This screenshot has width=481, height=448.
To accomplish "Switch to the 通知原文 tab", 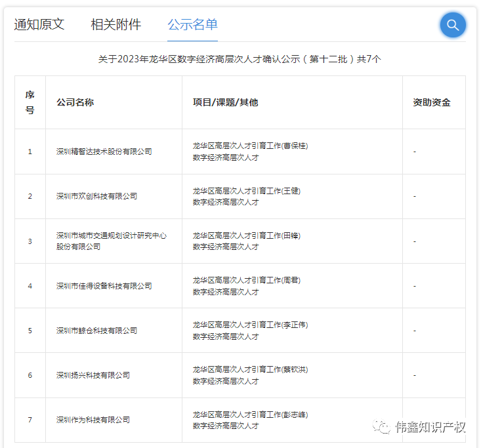I will tap(39, 24).
